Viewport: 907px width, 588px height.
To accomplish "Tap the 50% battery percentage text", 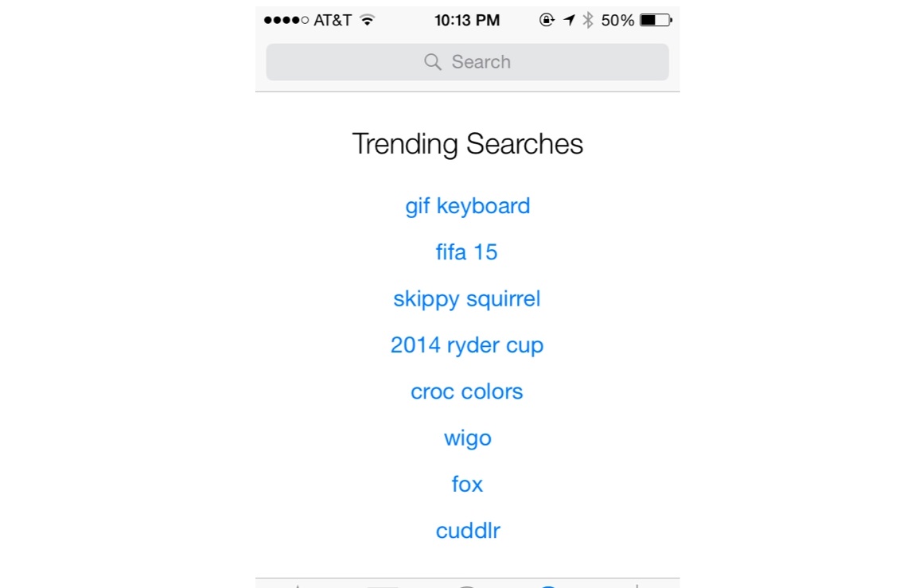I will click(617, 21).
